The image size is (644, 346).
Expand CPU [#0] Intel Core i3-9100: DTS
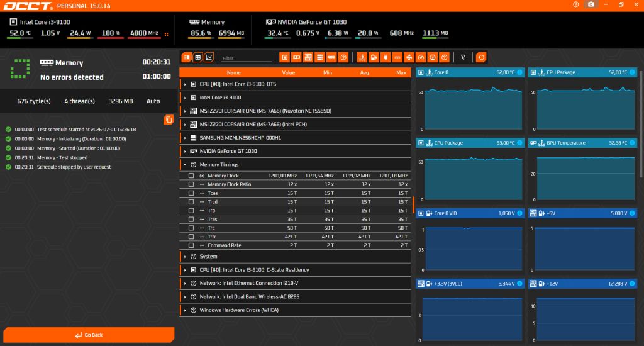185,84
